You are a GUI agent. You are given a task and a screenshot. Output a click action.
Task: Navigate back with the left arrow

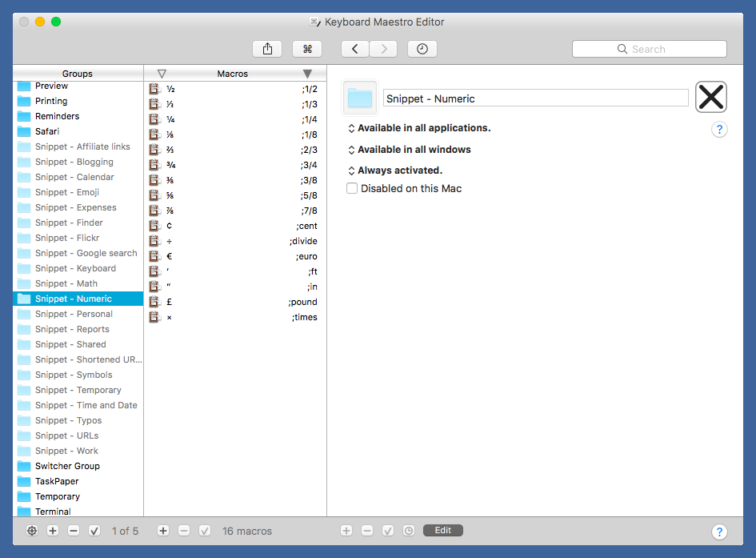pyautogui.click(x=355, y=49)
